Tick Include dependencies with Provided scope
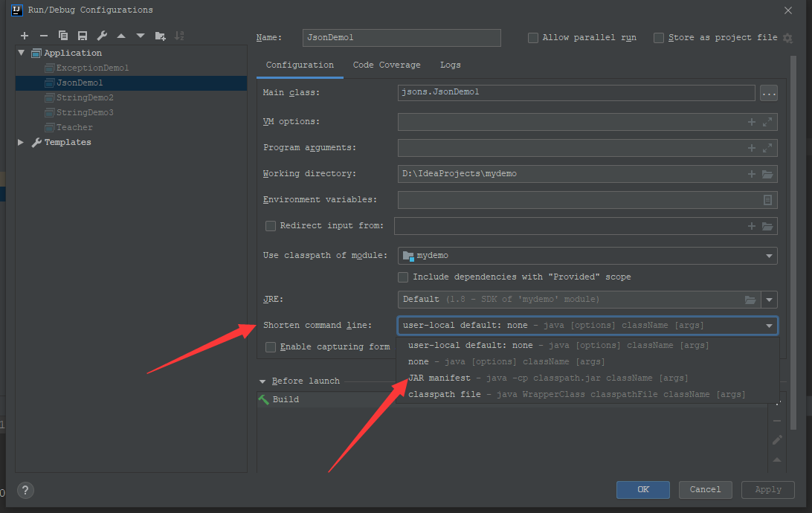Viewport: 812px width, 513px height. click(403, 277)
